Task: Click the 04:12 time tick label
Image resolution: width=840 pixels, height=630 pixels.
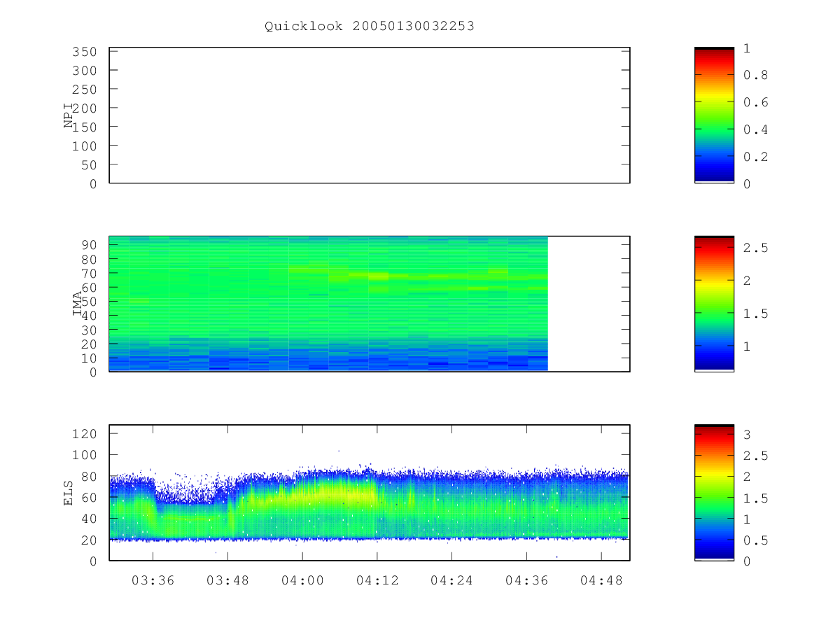Action: pyautogui.click(x=377, y=580)
